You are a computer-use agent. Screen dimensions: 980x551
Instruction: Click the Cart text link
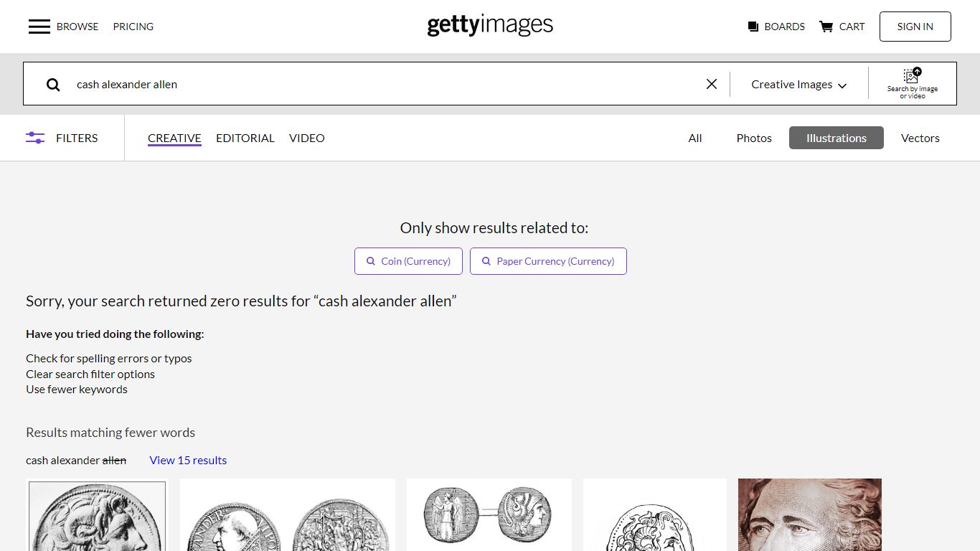pyautogui.click(x=852, y=27)
